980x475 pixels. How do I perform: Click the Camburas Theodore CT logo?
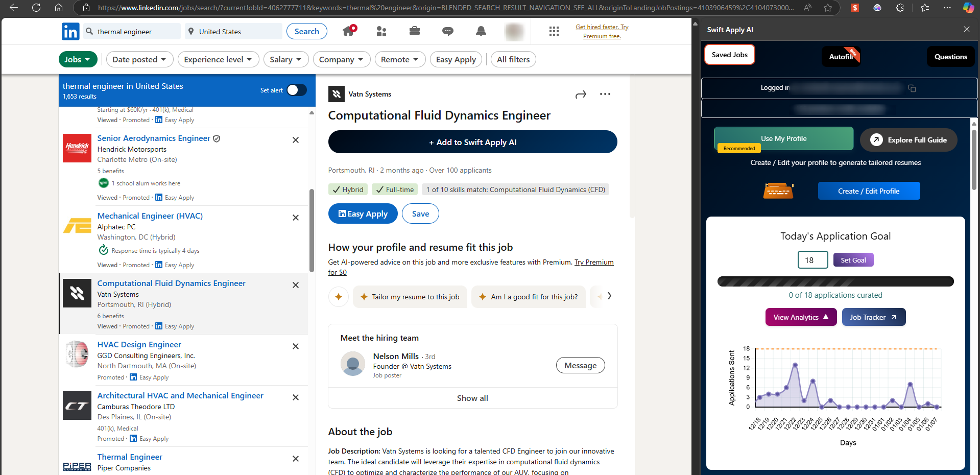77,406
